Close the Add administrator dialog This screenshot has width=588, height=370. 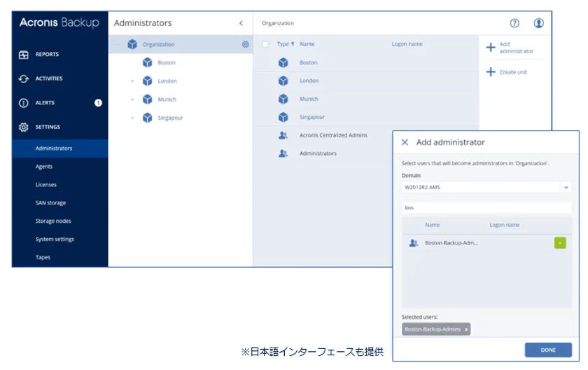coord(405,142)
